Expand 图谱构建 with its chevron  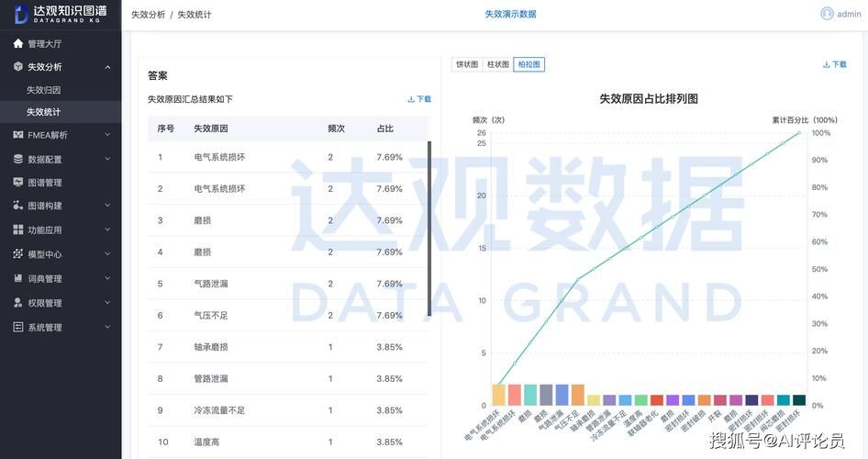tap(107, 206)
